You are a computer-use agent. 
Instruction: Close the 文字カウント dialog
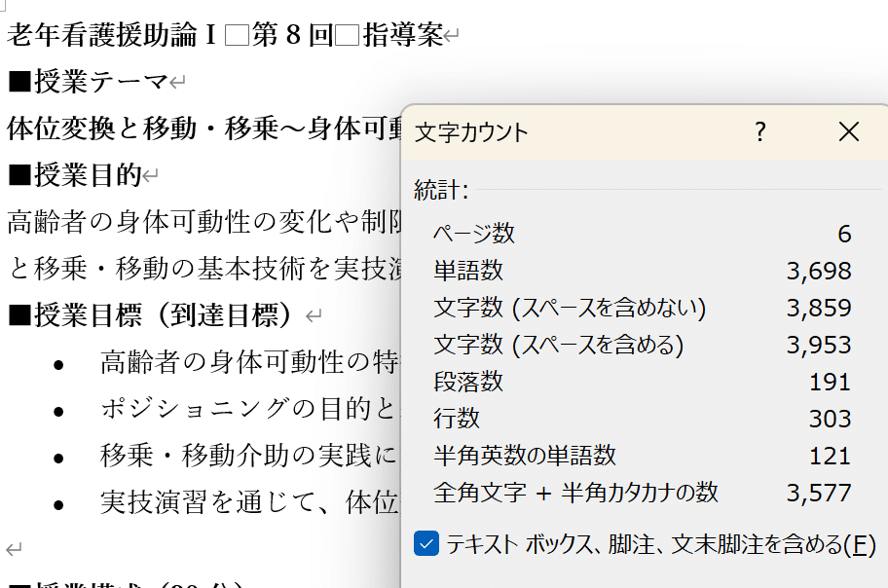[x=848, y=131]
